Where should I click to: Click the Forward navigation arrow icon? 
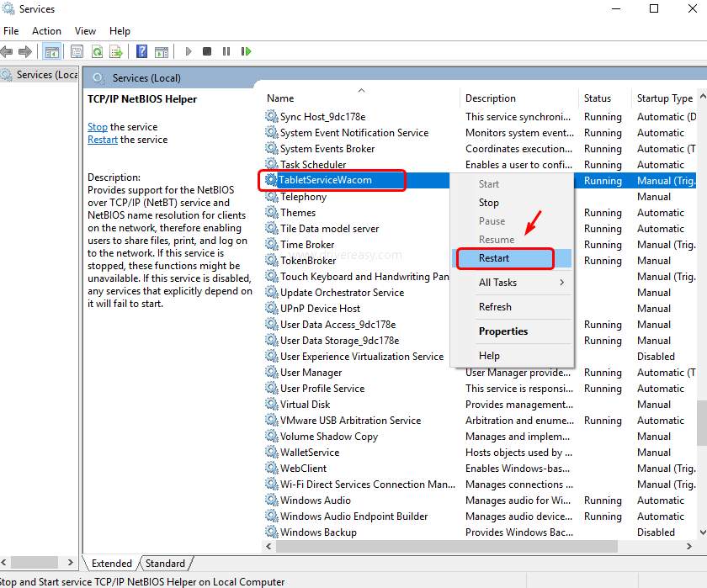[x=28, y=51]
